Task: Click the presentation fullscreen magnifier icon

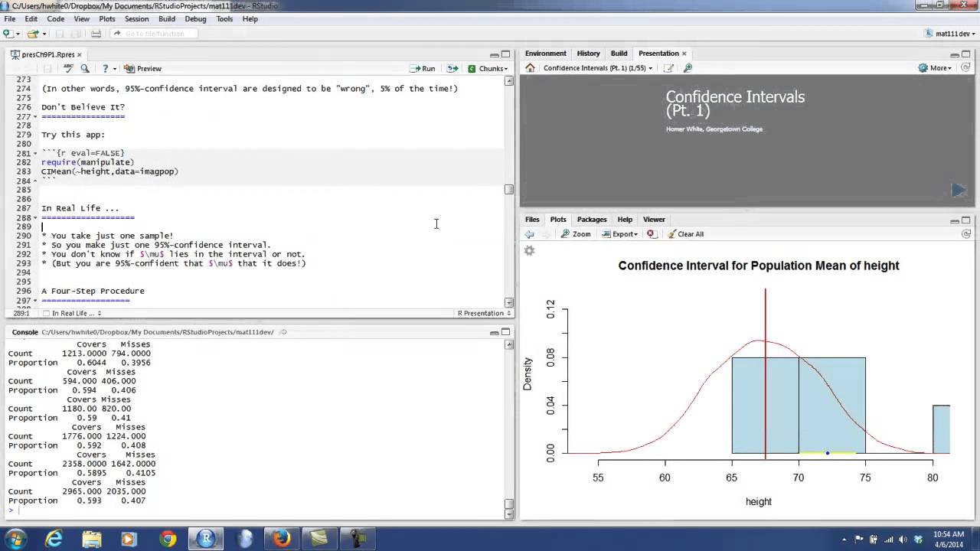Action: [688, 68]
